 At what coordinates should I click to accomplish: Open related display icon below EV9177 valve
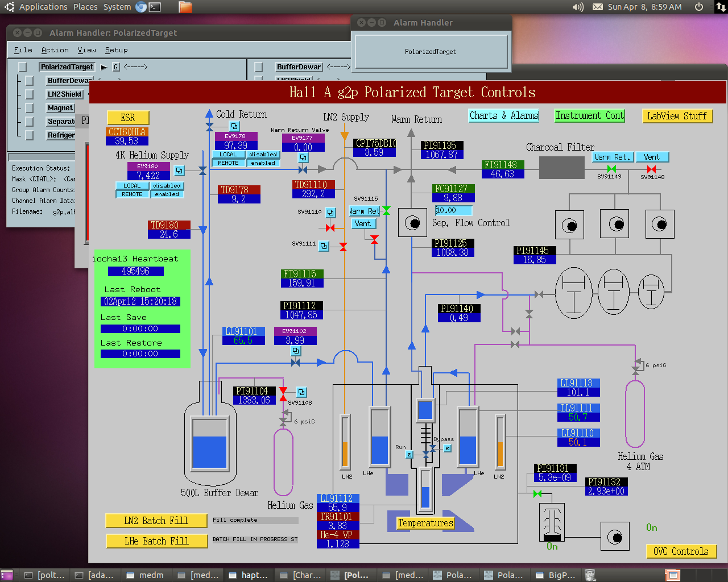coord(303,157)
